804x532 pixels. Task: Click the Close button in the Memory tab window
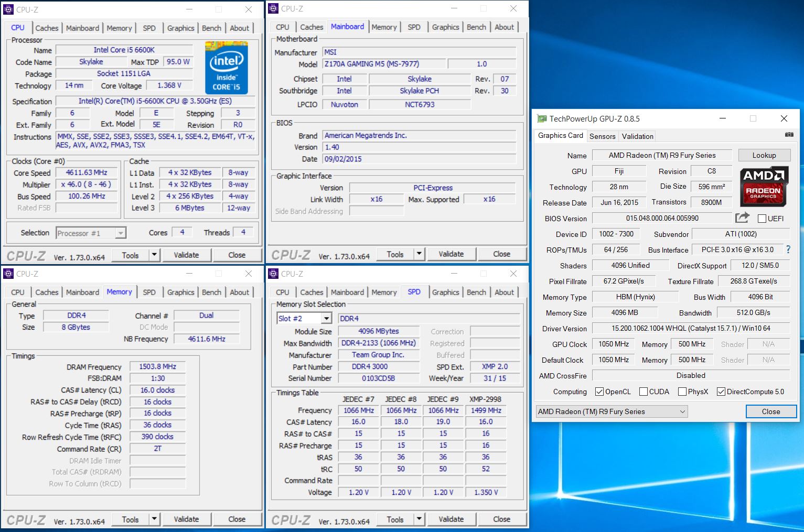coord(237,519)
